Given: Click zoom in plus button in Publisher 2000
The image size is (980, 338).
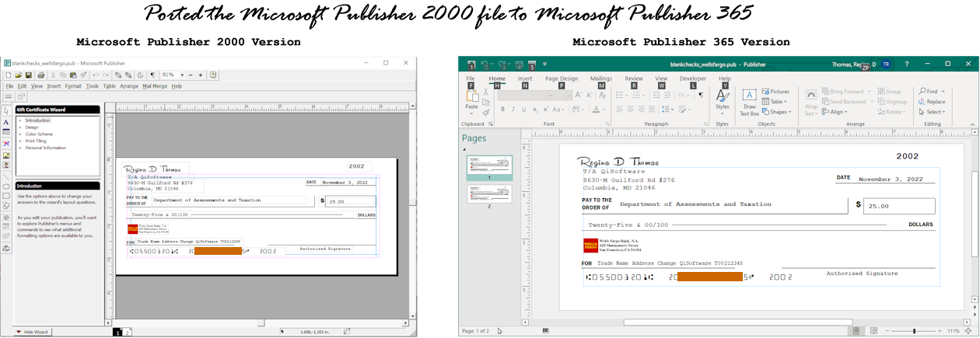Looking at the screenshot, I should click(x=201, y=75).
